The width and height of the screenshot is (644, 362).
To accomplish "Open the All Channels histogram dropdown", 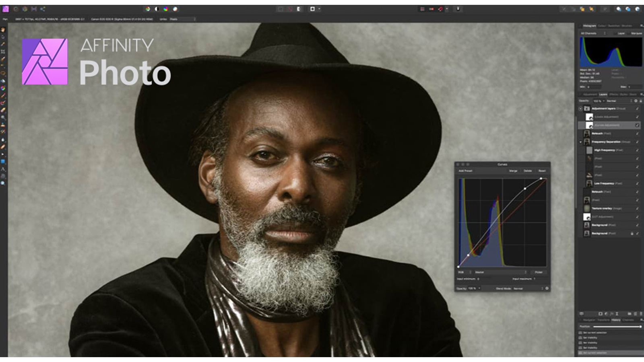I will [593, 33].
